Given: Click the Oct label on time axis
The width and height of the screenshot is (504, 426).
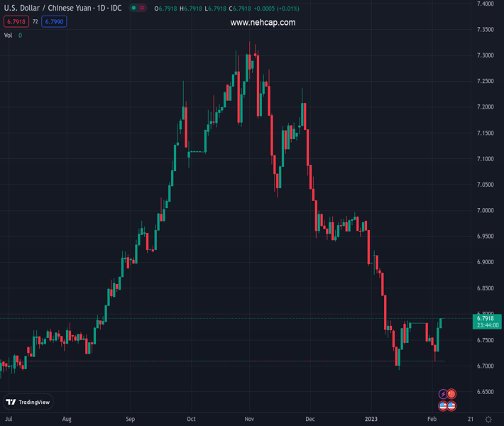Looking at the screenshot, I should (x=191, y=419).
